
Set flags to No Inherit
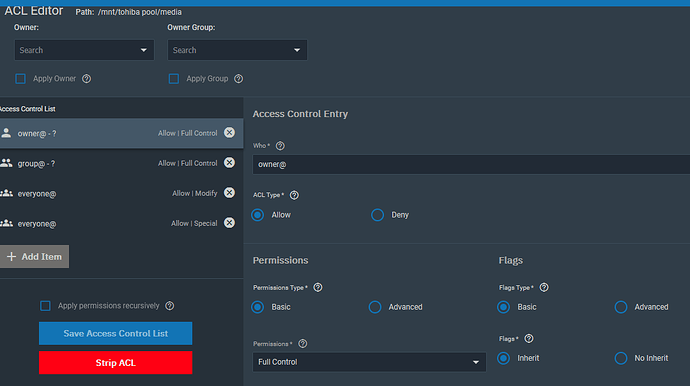[x=621, y=358]
